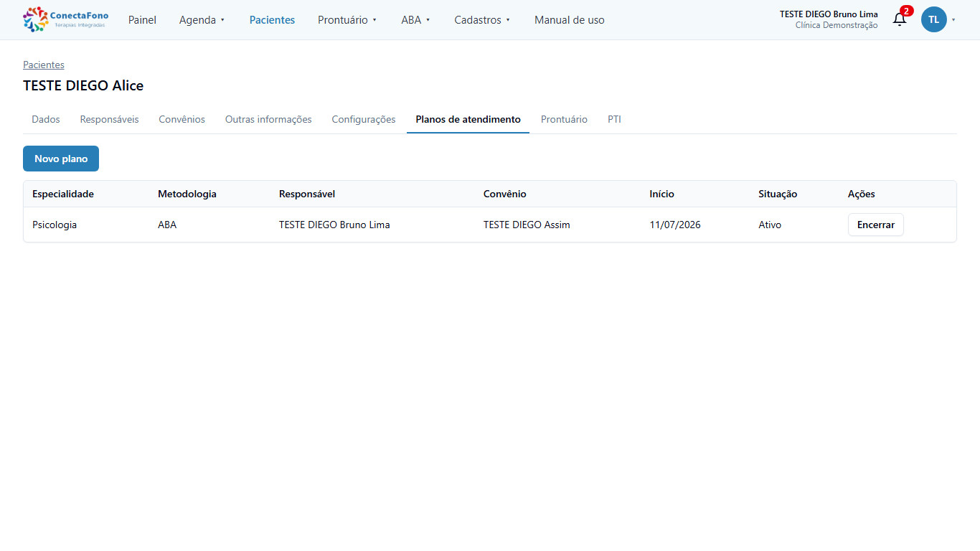Click the Responsável column header
Image resolution: width=980 pixels, height=551 pixels.
point(307,194)
